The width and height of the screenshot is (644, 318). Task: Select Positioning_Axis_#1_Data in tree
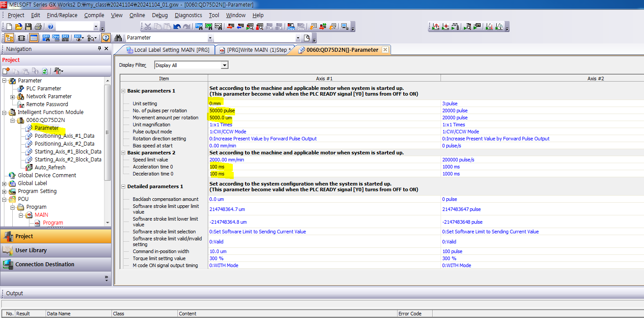pos(65,136)
